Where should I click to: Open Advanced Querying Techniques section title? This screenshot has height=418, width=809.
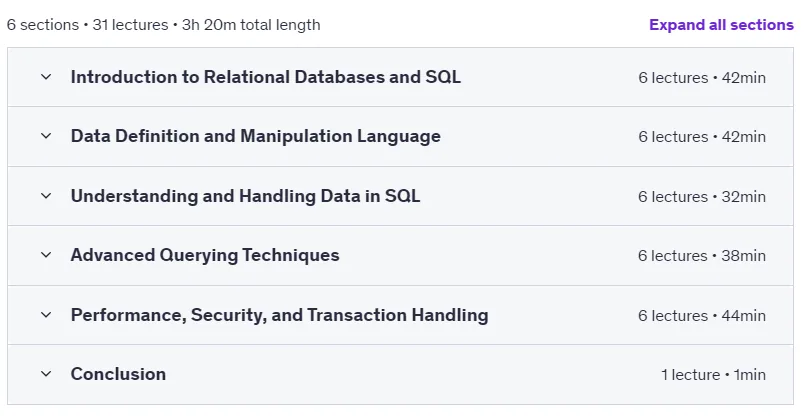pos(205,255)
